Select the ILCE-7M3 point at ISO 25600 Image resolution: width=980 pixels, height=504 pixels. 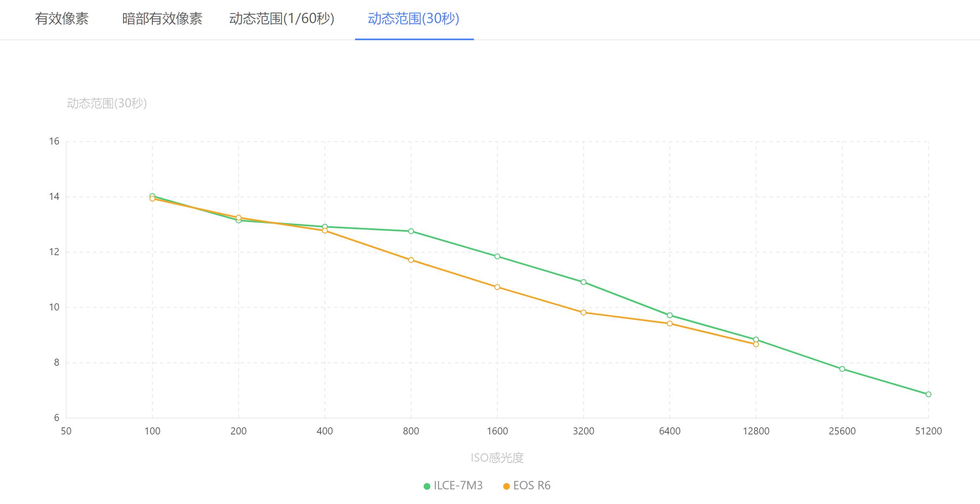[x=842, y=369]
